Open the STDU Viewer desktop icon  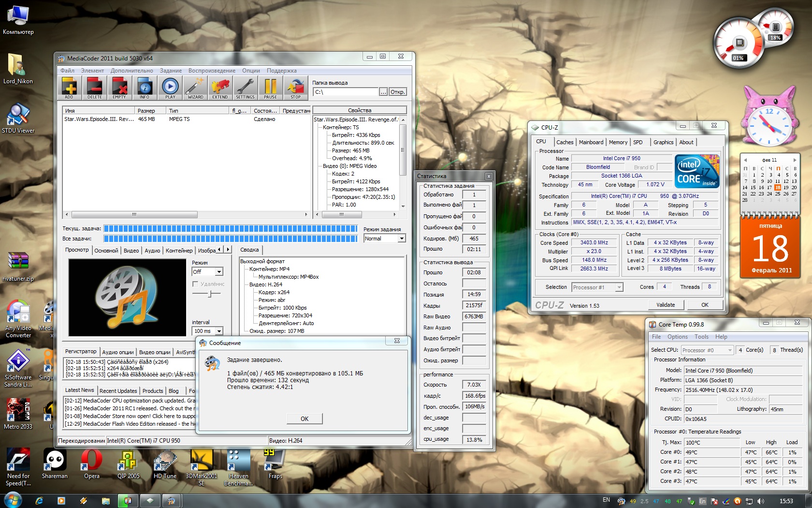coord(18,119)
